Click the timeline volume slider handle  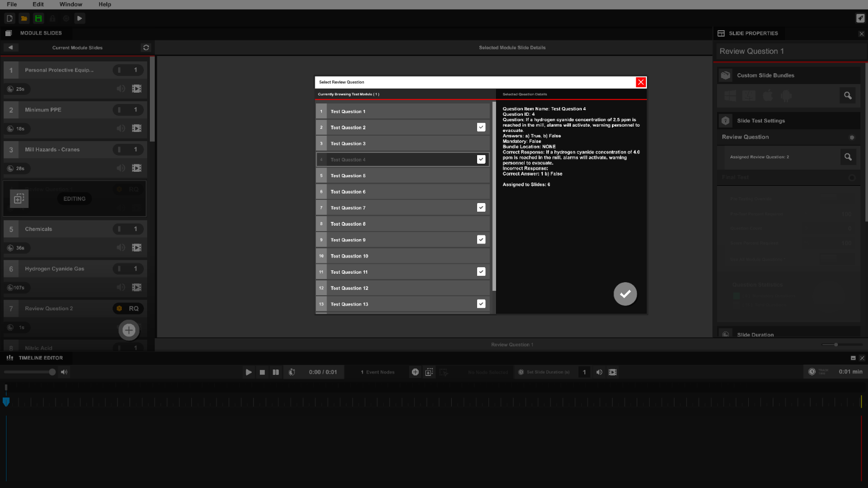(52, 372)
